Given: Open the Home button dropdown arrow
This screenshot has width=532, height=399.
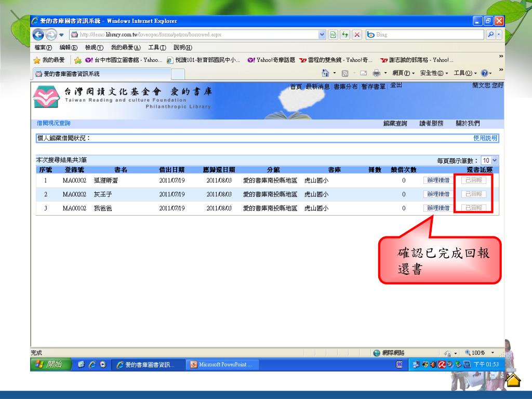Looking at the screenshot, I should [334, 73].
